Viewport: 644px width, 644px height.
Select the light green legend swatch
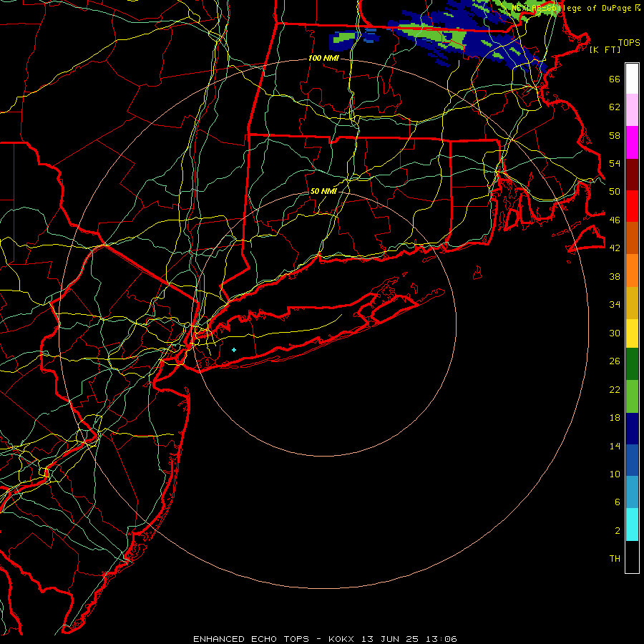click(632, 396)
